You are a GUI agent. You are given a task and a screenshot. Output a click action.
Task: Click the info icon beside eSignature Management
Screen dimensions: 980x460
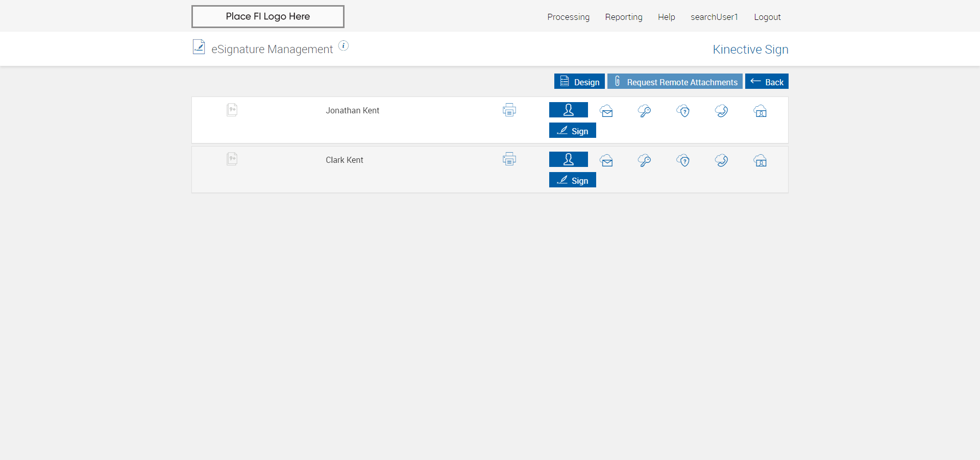(344, 46)
